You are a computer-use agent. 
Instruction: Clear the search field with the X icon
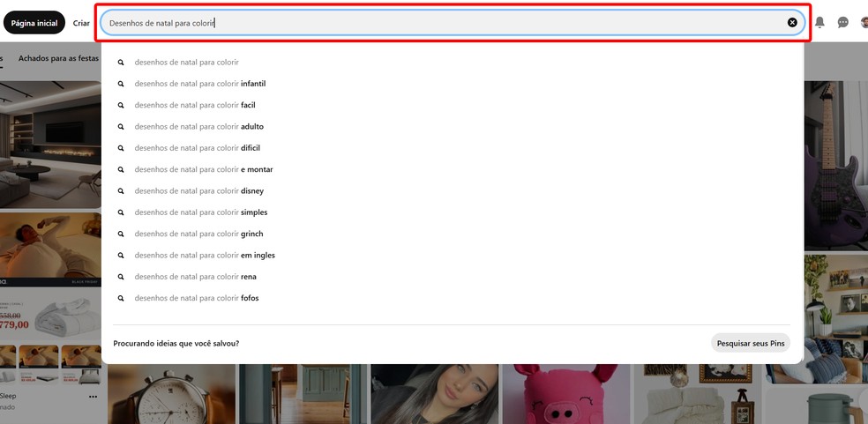click(x=792, y=23)
